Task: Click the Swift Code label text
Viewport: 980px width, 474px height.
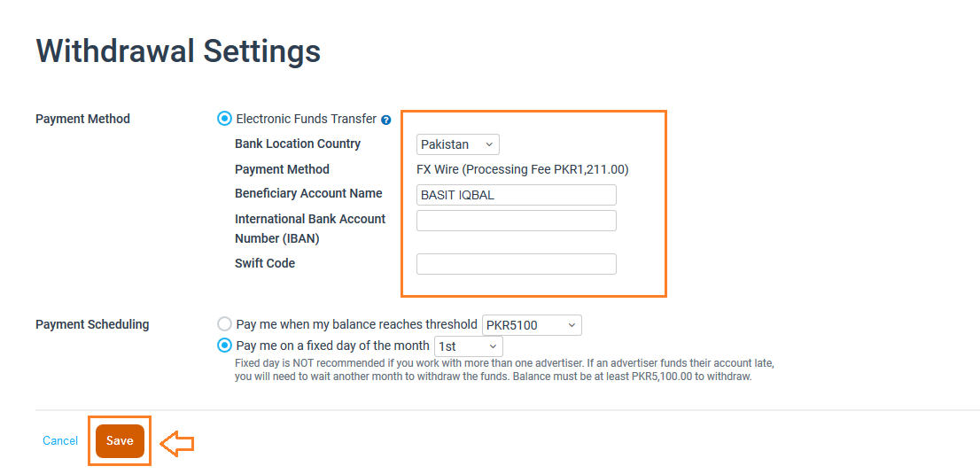Action: (265, 263)
